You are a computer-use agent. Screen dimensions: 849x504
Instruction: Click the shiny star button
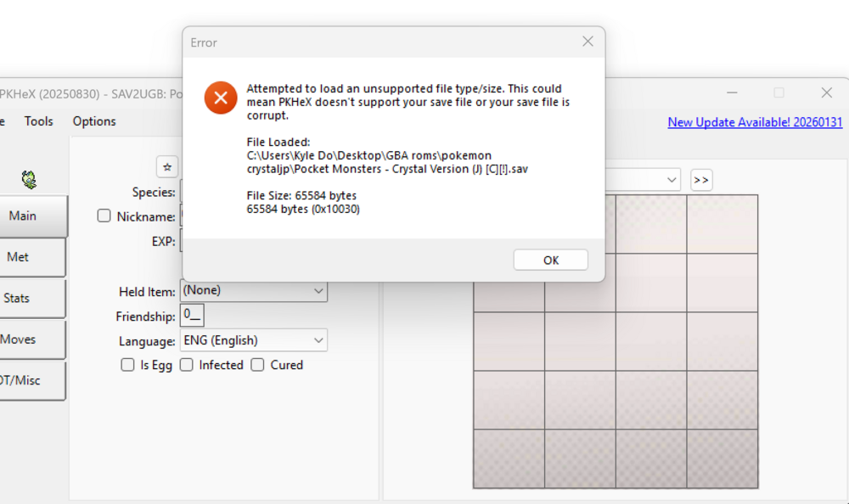click(167, 166)
